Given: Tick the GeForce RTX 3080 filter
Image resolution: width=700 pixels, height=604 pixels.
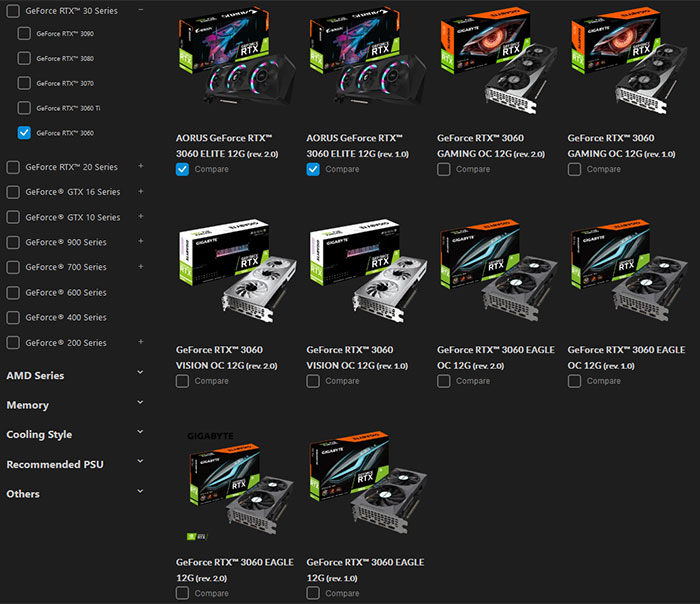Looking at the screenshot, I should [24, 58].
